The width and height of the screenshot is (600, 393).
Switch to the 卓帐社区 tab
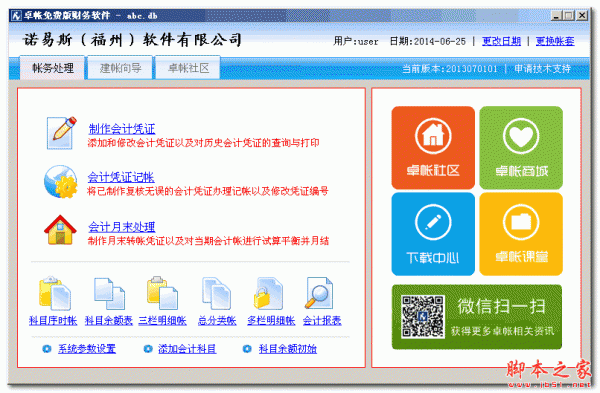[x=188, y=68]
